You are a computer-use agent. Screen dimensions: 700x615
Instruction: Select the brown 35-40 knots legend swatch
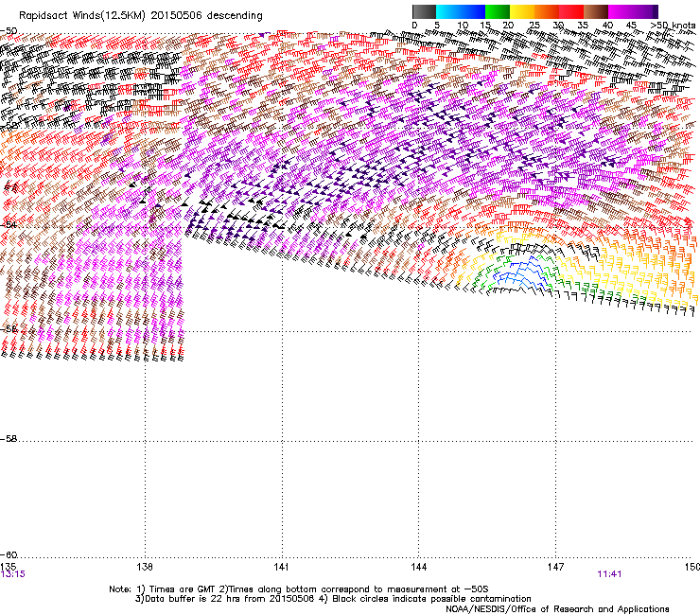click(596, 11)
